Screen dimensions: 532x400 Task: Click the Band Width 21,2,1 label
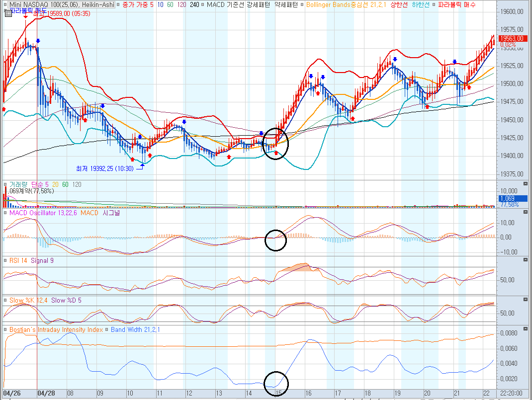point(135,329)
